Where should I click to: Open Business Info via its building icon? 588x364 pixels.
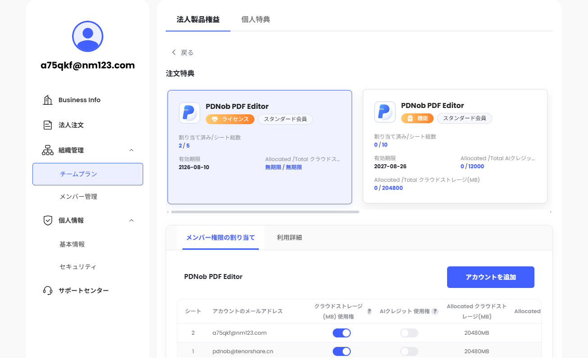48,100
